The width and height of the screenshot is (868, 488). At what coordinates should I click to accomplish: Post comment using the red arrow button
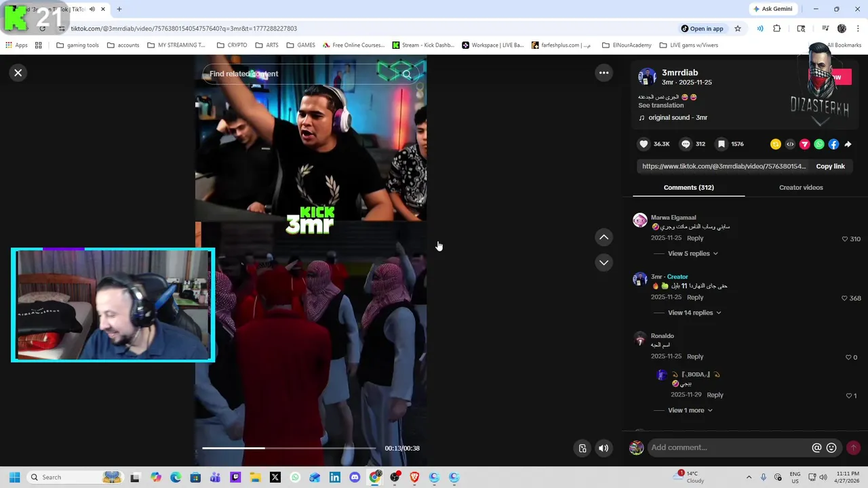coord(853,447)
